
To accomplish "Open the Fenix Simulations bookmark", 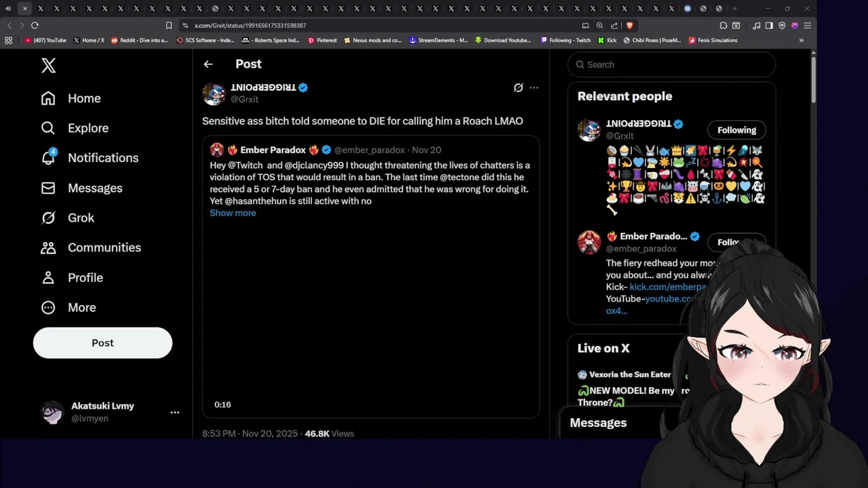I will tap(713, 40).
